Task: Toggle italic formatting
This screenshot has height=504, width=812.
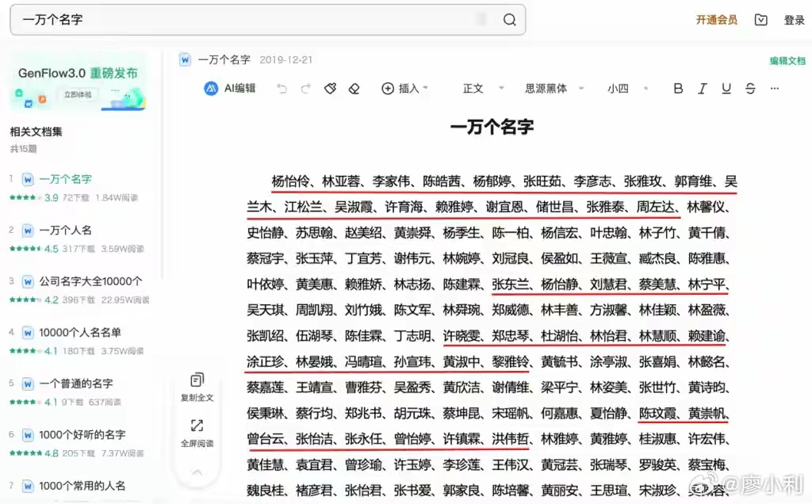Action: tap(703, 89)
